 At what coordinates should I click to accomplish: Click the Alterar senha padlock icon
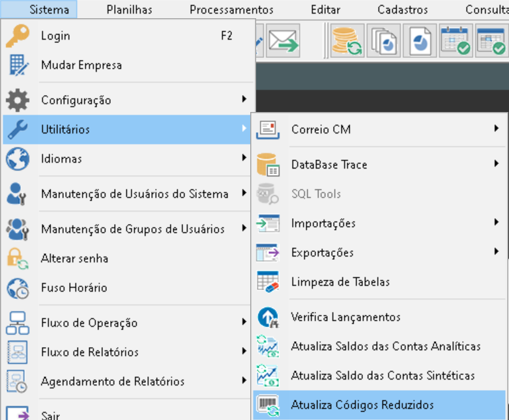[18, 259]
